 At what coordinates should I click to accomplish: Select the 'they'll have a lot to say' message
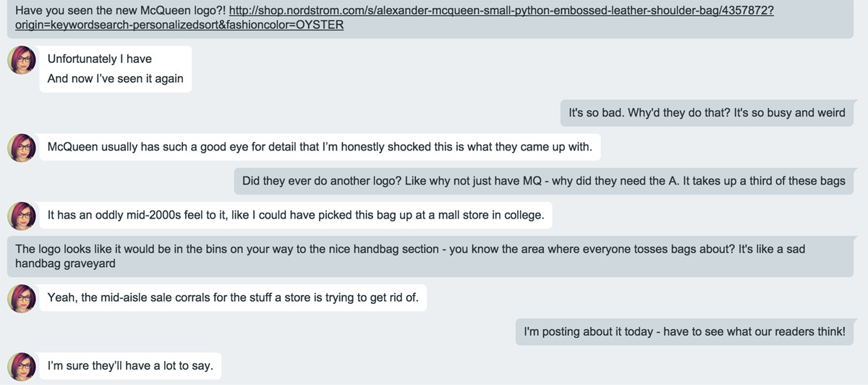click(130, 365)
